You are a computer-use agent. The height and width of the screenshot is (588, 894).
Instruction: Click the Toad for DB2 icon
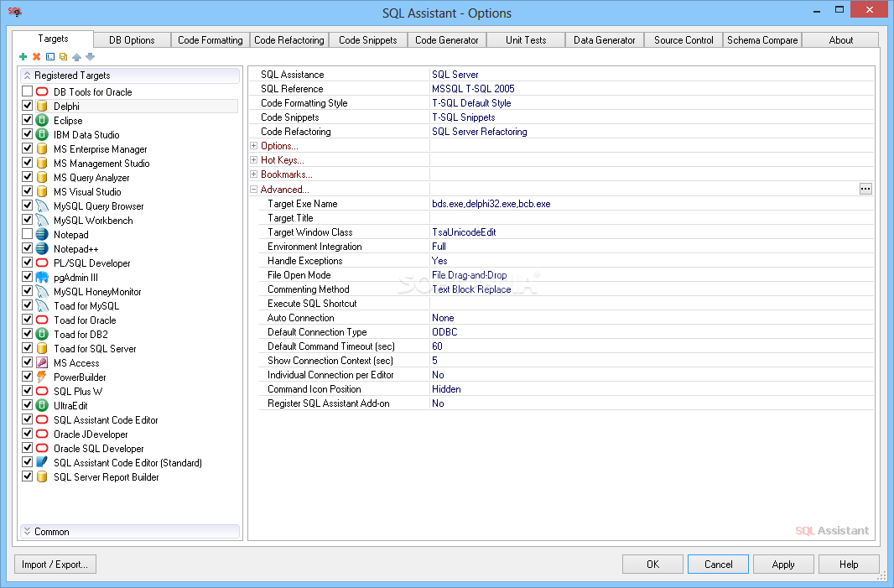coord(42,334)
